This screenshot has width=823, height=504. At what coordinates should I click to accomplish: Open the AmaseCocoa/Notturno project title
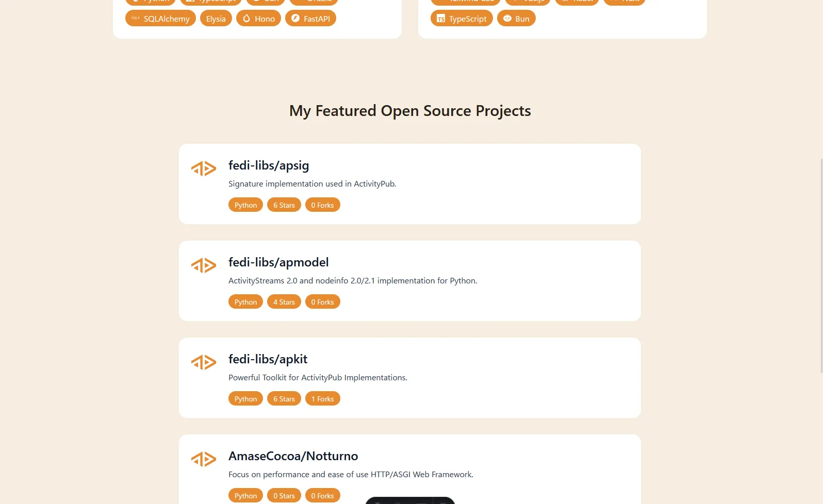tap(293, 456)
